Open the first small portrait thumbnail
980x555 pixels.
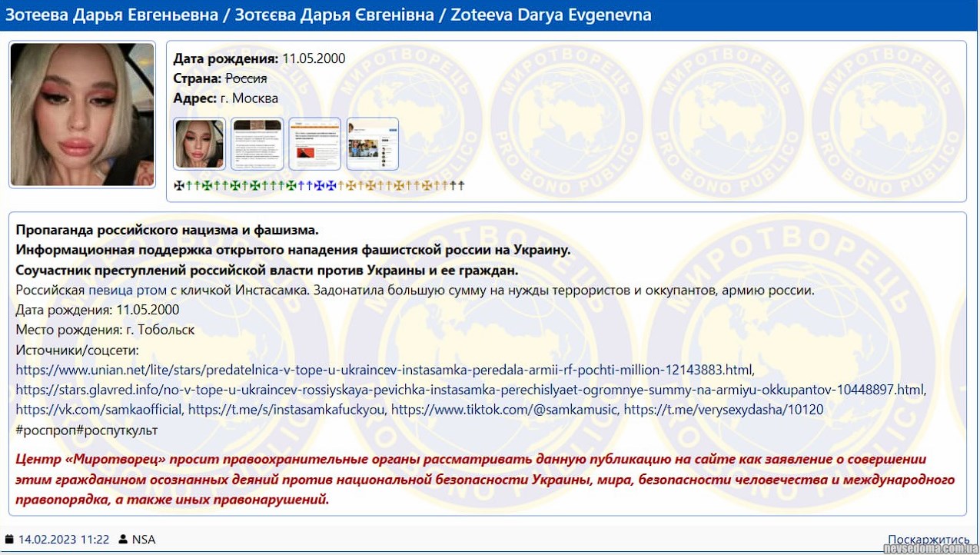pyautogui.click(x=199, y=144)
